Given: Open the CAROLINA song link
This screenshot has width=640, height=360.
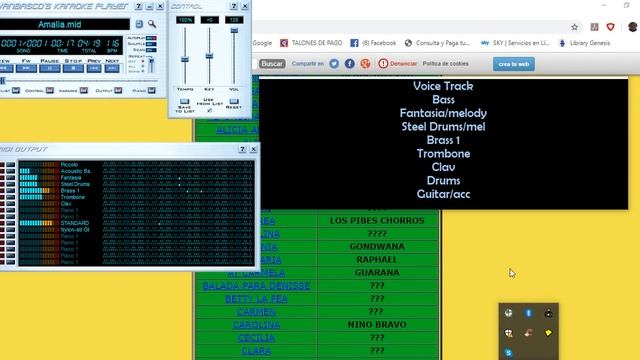Looking at the screenshot, I should [256, 325].
